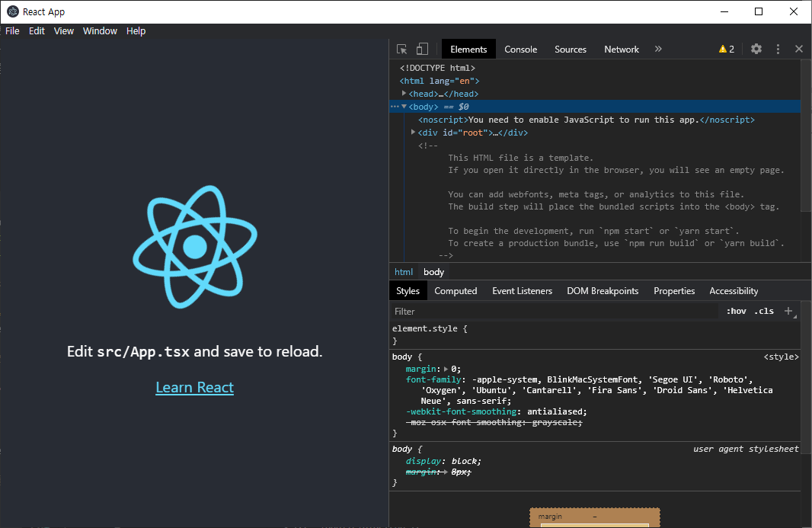Click the app icon in the title bar

tap(12, 11)
